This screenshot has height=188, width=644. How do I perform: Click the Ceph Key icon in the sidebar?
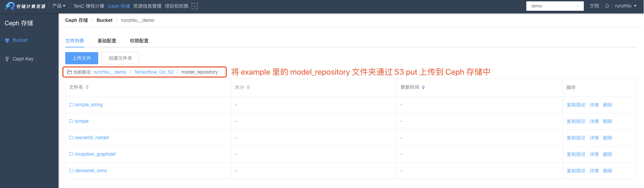7,59
